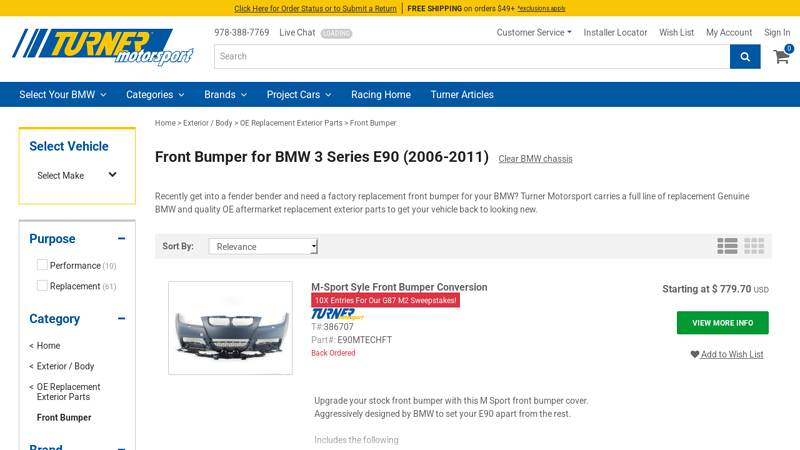
Task: Click the magnifier search button
Action: tap(745, 57)
